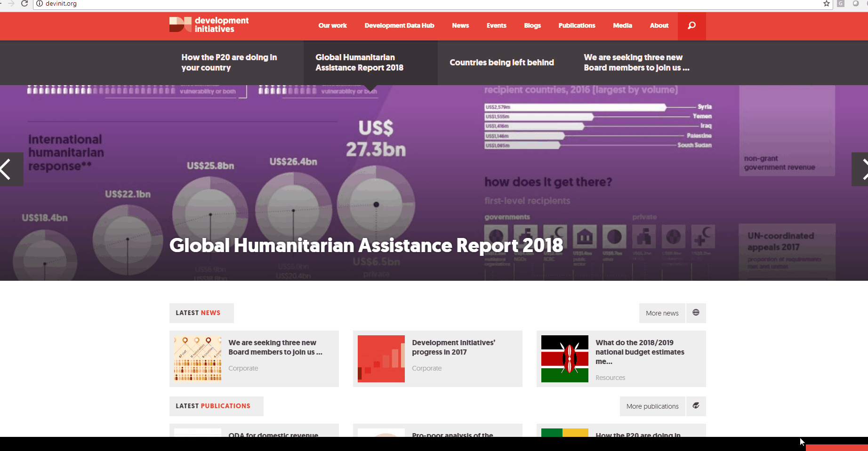Bookmark this page with the star icon
The image size is (868, 451).
pyautogui.click(x=826, y=3)
